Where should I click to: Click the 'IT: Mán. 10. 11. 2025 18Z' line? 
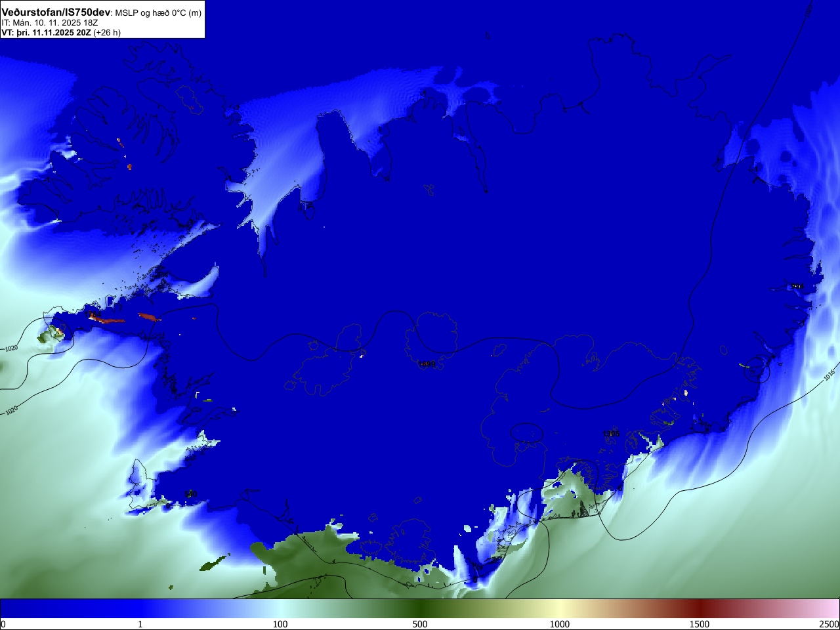tap(50, 23)
